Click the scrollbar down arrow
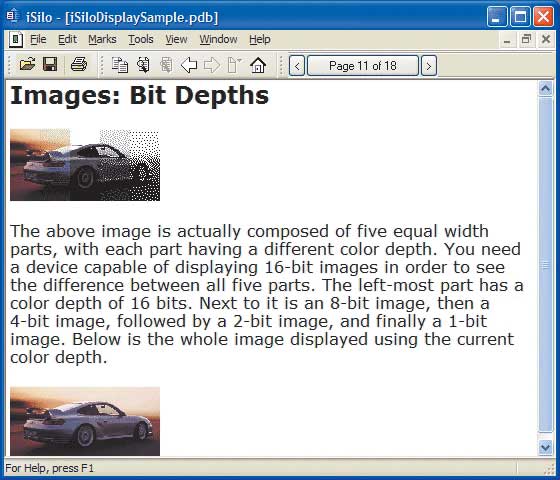Image resolution: width=560 pixels, height=480 pixels. [x=545, y=447]
